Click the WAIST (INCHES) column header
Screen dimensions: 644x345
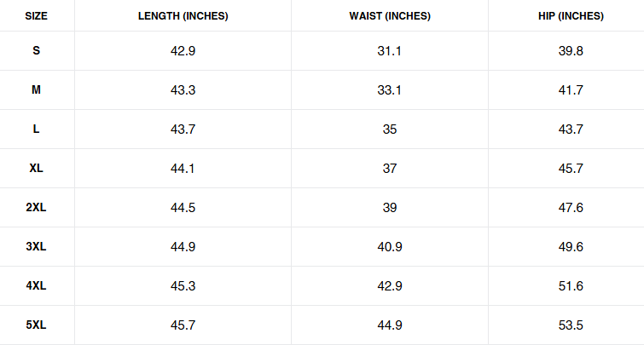click(390, 16)
